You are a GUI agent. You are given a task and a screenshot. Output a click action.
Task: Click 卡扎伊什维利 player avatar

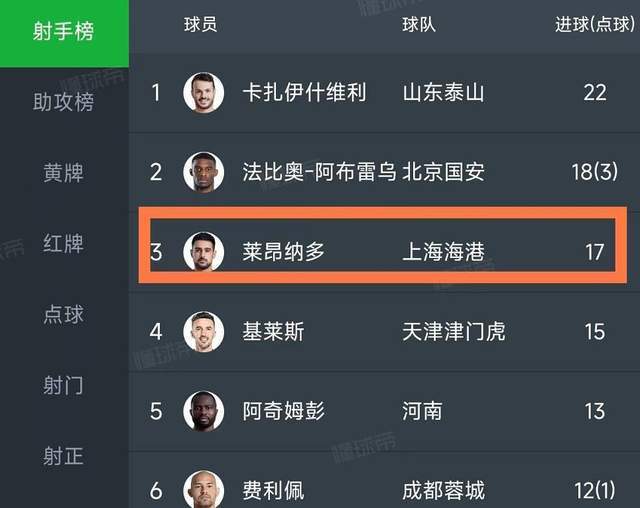(204, 93)
